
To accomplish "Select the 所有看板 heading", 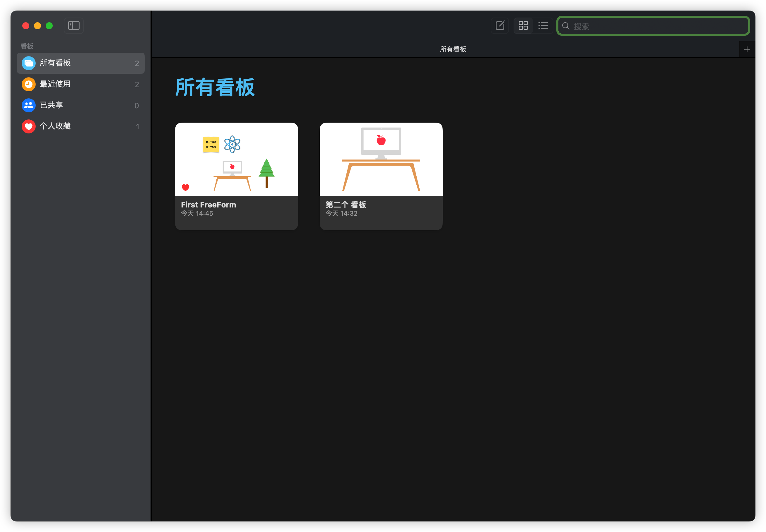I will point(215,87).
